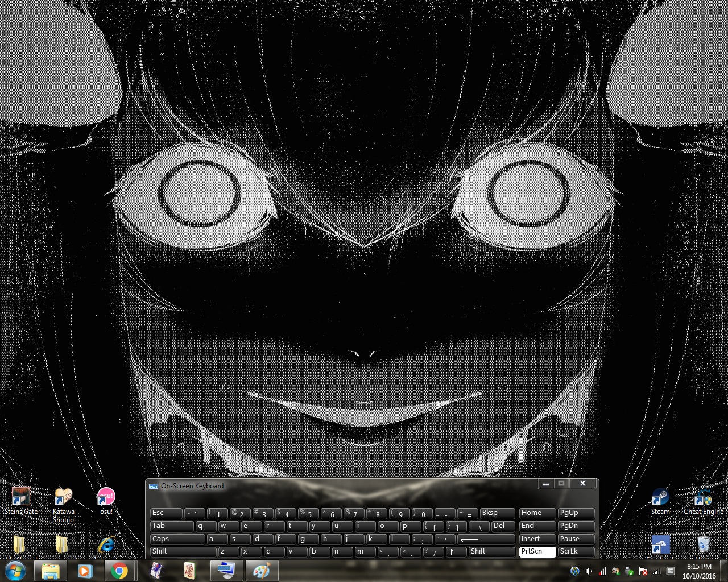Screen dimensions: 728x582
Task: Click the Del key
Action: click(503, 526)
